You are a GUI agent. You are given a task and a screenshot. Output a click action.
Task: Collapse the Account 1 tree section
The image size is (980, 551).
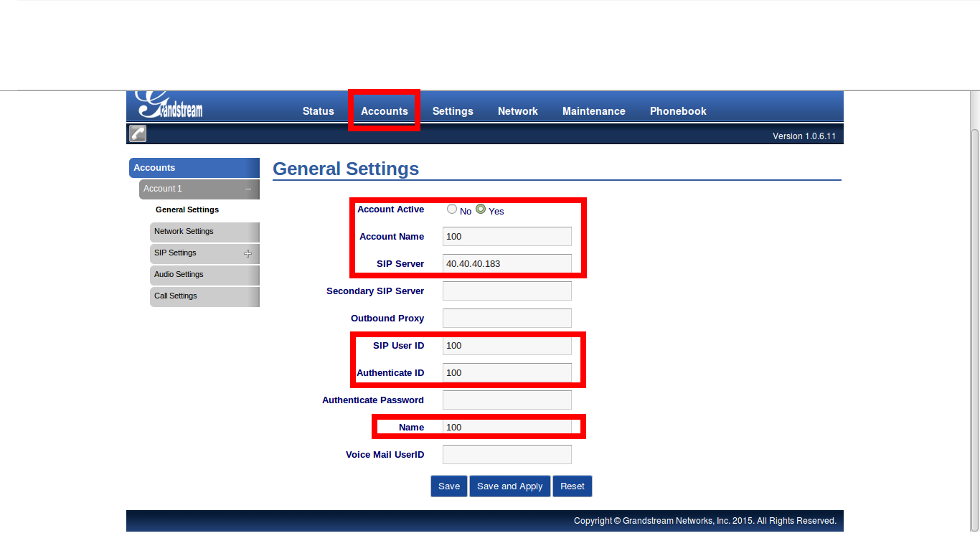[248, 189]
